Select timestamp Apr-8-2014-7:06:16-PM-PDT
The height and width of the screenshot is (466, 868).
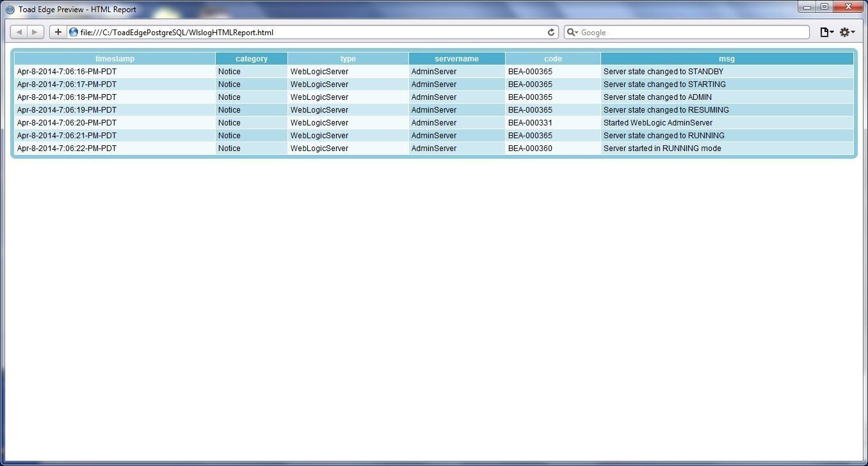pos(67,72)
